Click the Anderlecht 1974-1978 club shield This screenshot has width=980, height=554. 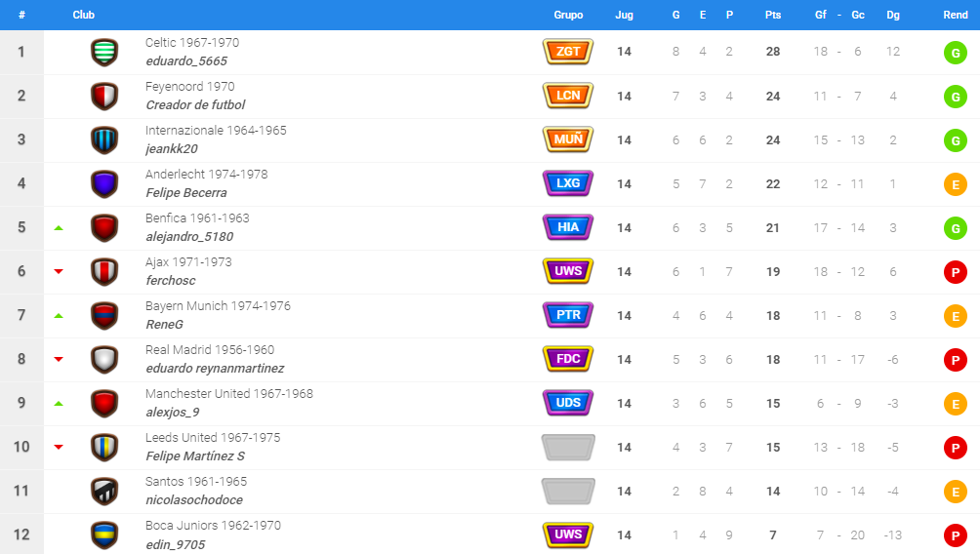click(104, 184)
